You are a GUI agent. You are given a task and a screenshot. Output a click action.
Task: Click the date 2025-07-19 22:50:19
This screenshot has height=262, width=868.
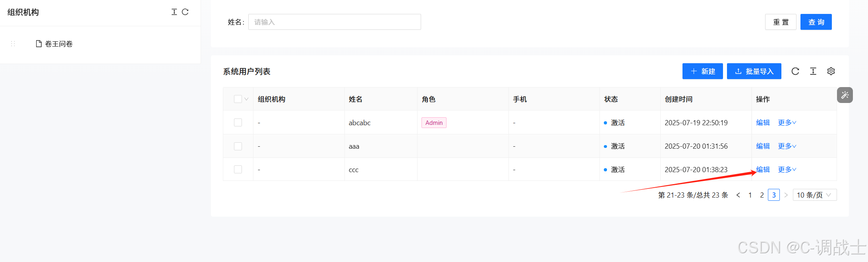(696, 123)
